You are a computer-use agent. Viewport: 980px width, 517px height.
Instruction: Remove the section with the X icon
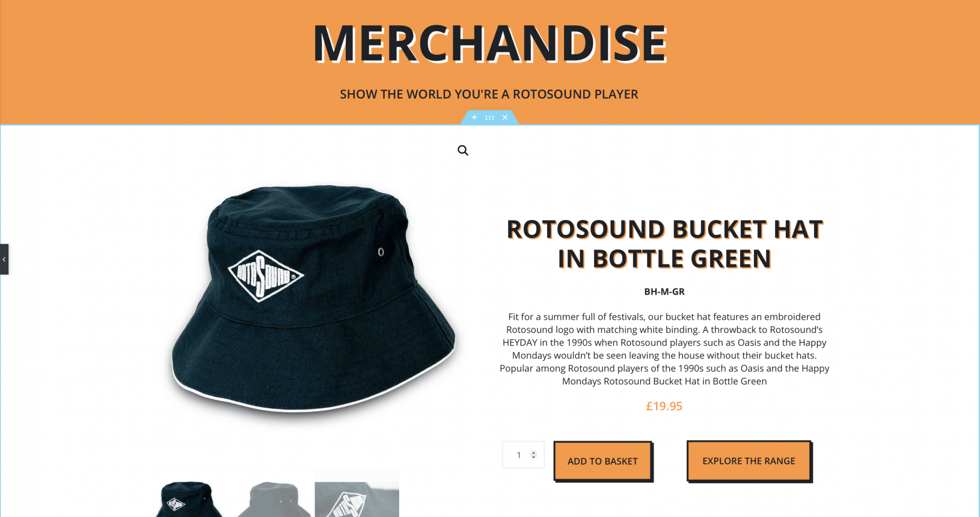tap(505, 117)
